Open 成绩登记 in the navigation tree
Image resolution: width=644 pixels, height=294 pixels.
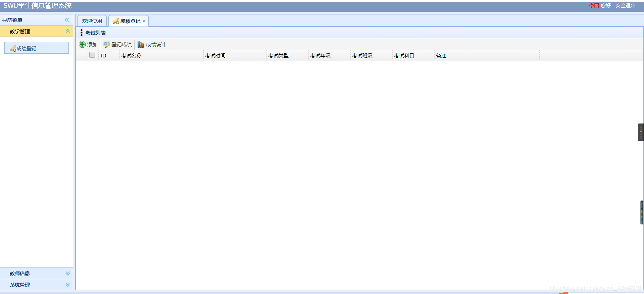click(x=37, y=48)
